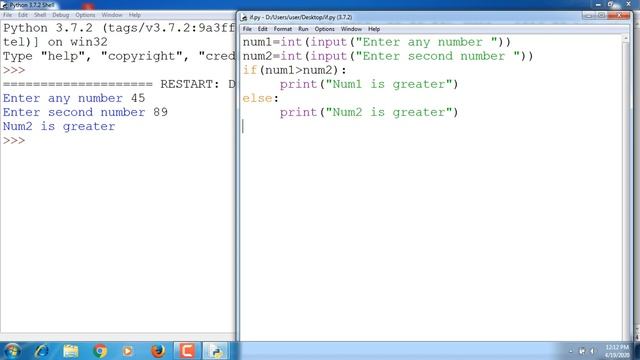640x360 pixels.
Task: Open the volume speaker tray icon
Action: (592, 351)
